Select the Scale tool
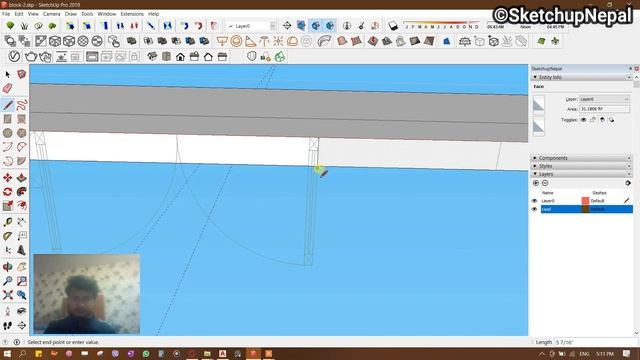 (7, 206)
